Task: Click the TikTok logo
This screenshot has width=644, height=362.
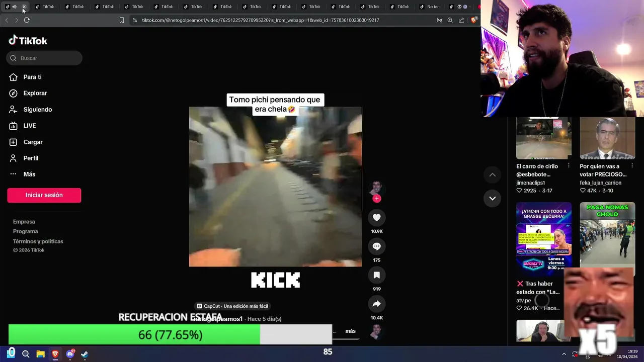Action: (28, 41)
